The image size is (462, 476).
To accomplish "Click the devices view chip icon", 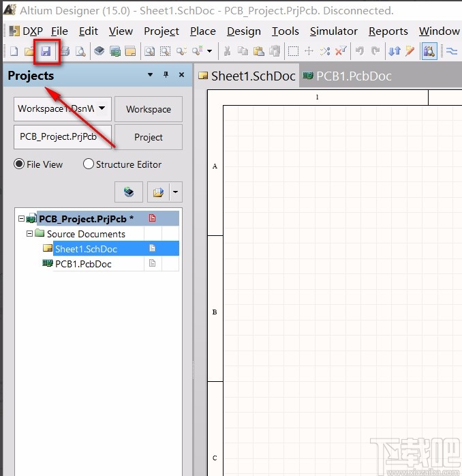I will pyautogui.click(x=99, y=51).
